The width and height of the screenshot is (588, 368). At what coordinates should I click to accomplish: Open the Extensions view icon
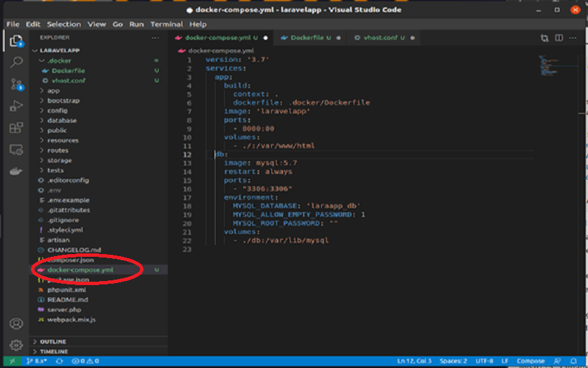coord(16,128)
